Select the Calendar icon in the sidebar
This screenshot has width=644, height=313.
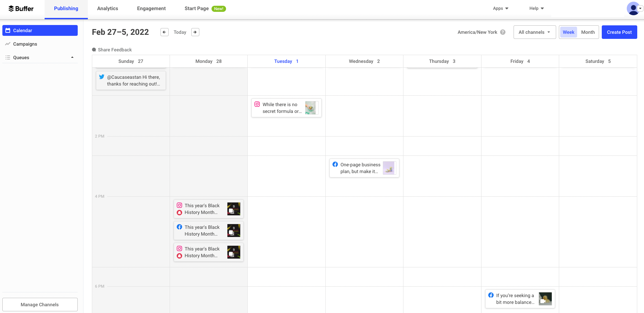[8, 30]
